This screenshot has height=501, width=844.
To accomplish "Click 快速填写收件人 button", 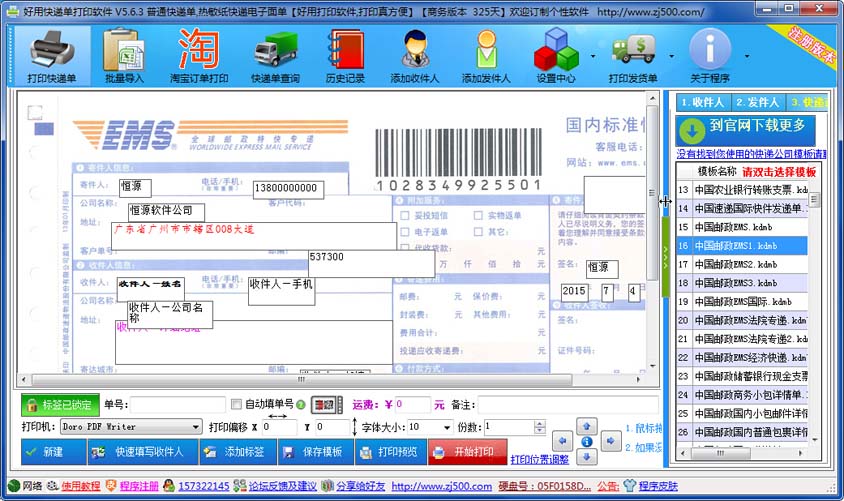I will tap(143, 452).
